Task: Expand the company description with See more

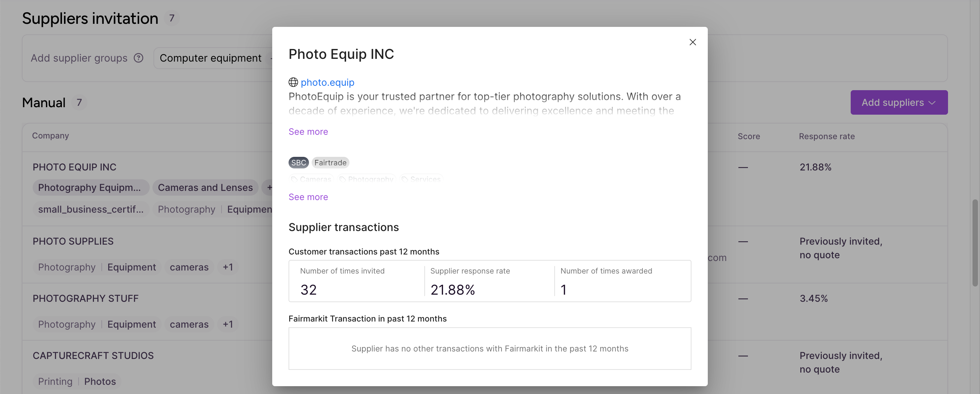Action: point(308,132)
